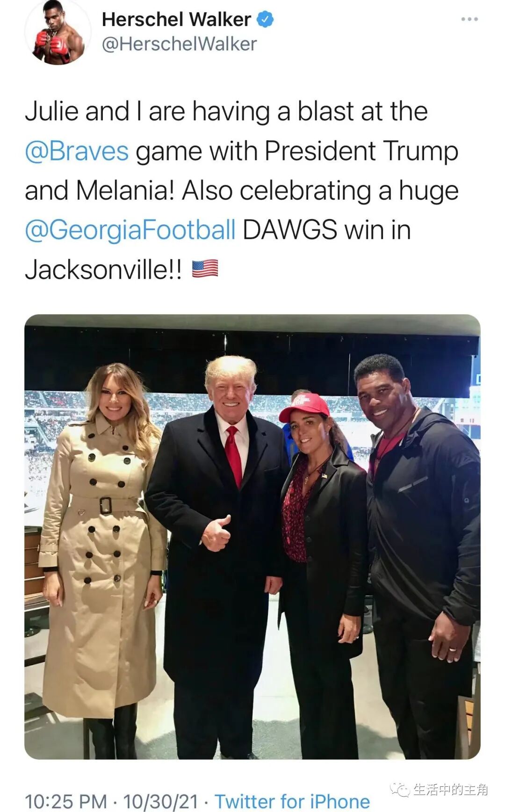Tap the 10/30/21 date text
The height and width of the screenshot is (812, 505).
(160, 801)
